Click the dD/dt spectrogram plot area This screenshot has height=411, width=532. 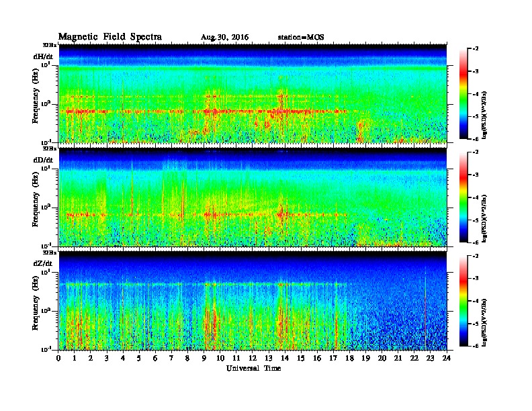coord(253,197)
